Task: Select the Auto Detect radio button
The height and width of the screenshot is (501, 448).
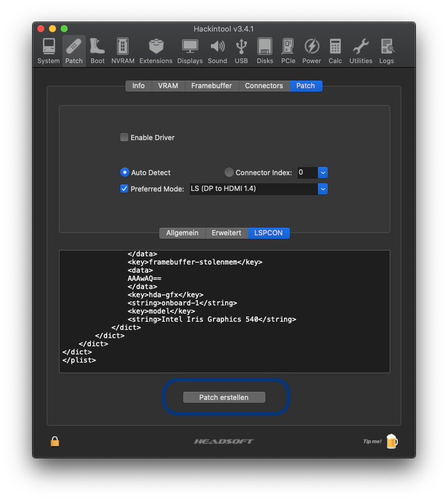Action: click(124, 172)
